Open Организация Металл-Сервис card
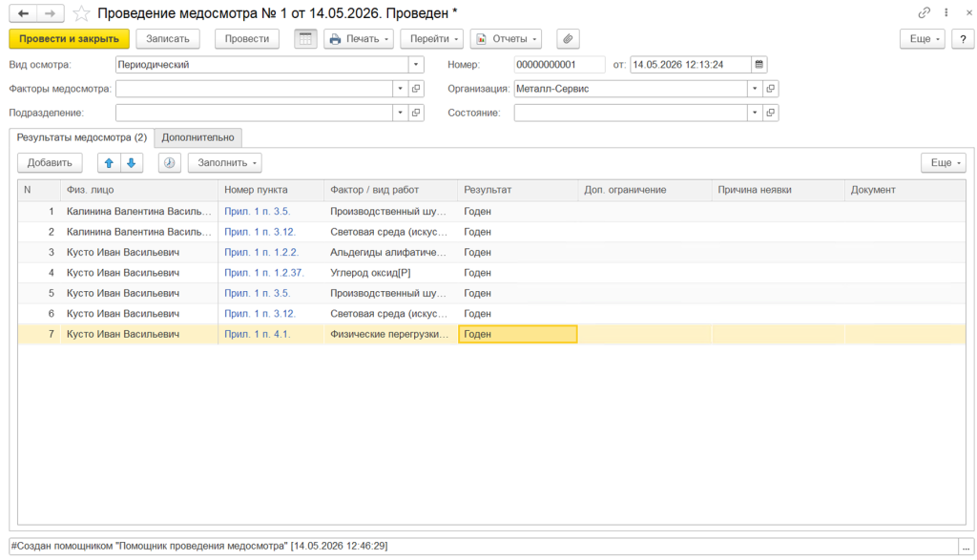 [771, 89]
